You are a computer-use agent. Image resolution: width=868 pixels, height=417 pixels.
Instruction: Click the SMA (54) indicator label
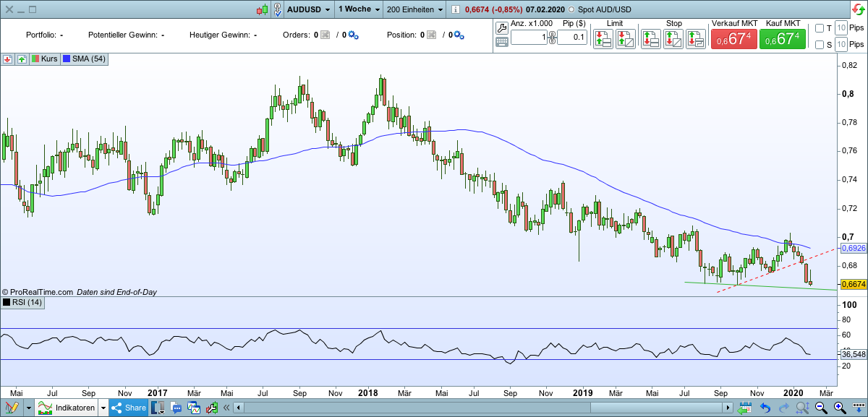click(85, 59)
